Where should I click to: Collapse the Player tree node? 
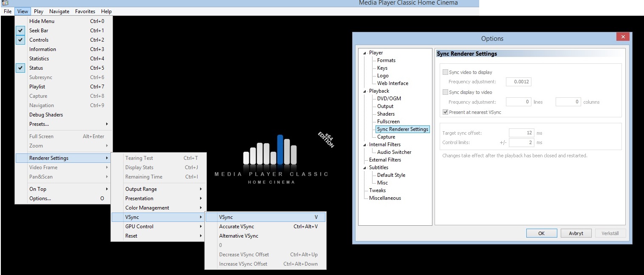click(365, 53)
